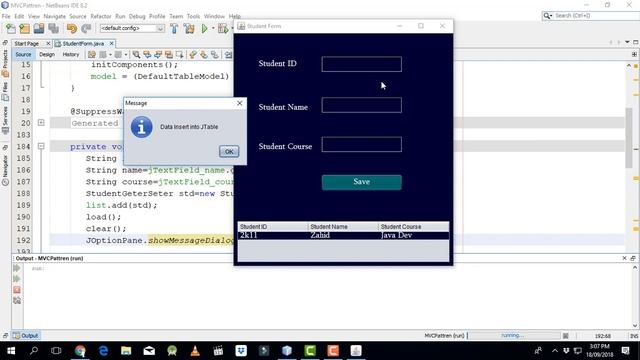Click Toggle Bookmark icon in editor toolbar
The height and width of the screenshot is (360, 640).
pos(214,54)
